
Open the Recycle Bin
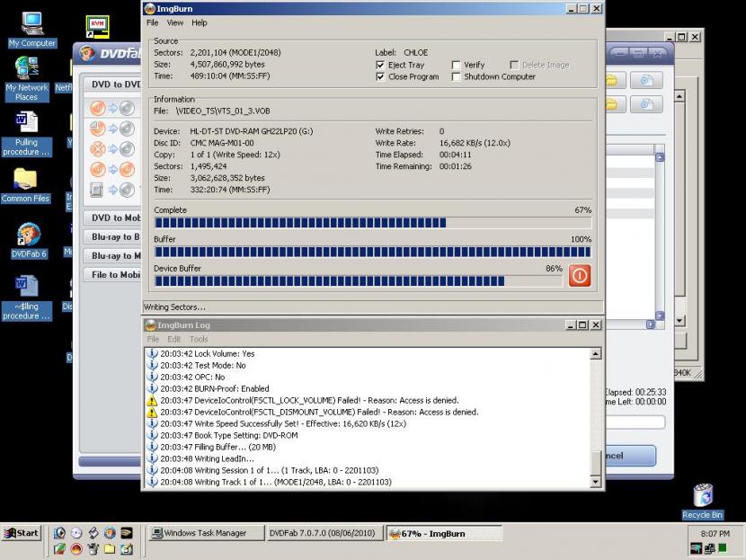coord(703,495)
